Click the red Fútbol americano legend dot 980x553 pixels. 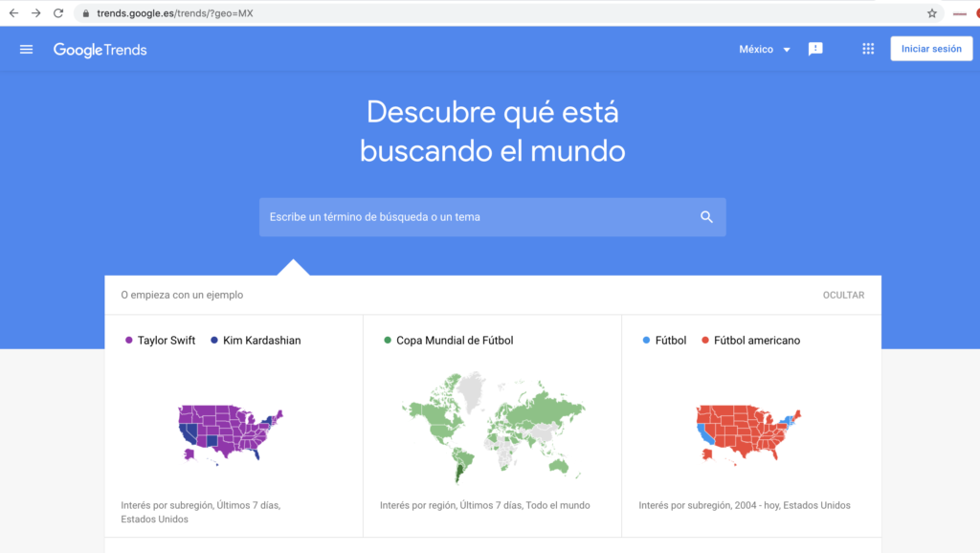click(705, 340)
